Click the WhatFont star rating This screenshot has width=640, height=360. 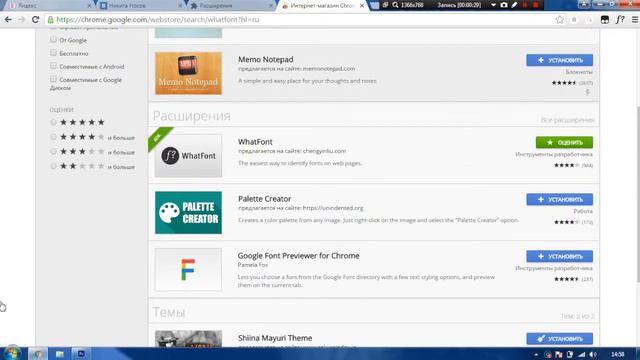pyautogui.click(x=567, y=165)
